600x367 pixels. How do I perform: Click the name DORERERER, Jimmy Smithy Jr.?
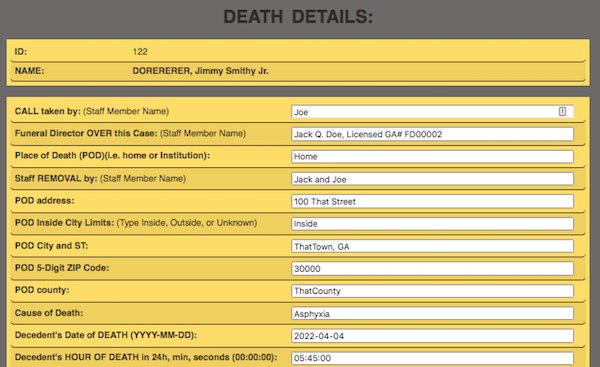pos(201,71)
